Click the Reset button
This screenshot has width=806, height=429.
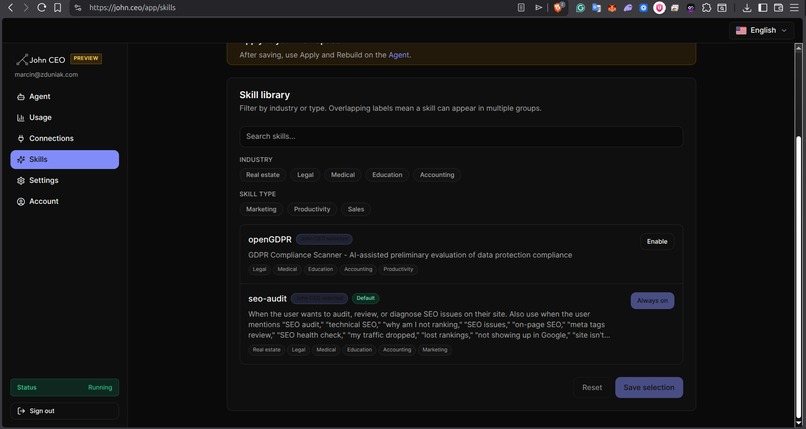click(592, 387)
